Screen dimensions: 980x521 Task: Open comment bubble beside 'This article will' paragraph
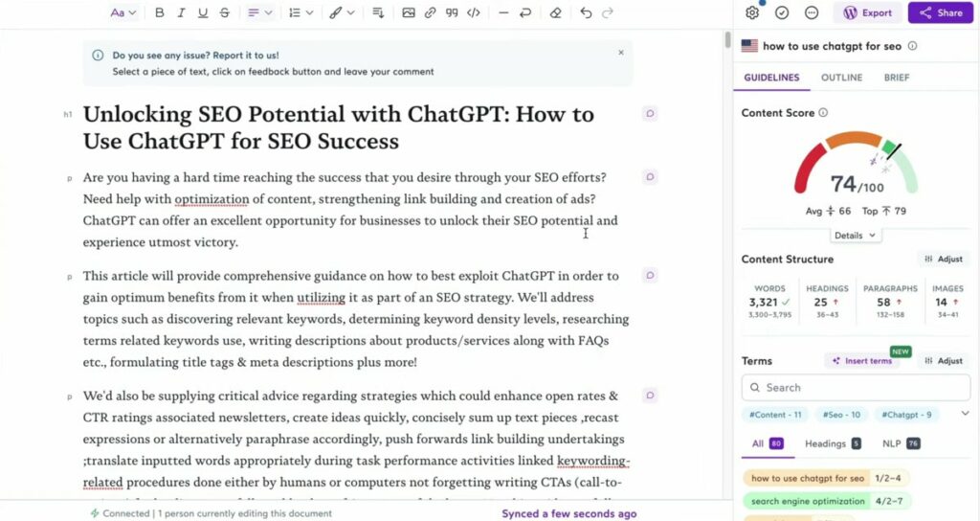(650, 275)
